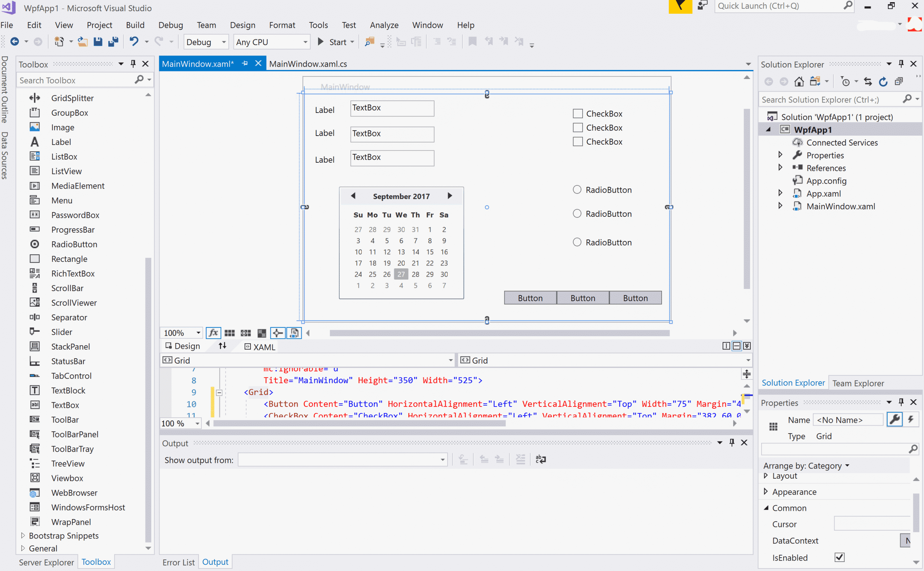The width and height of the screenshot is (924, 571).
Task: Select September 15 in the calendar
Action: click(430, 251)
